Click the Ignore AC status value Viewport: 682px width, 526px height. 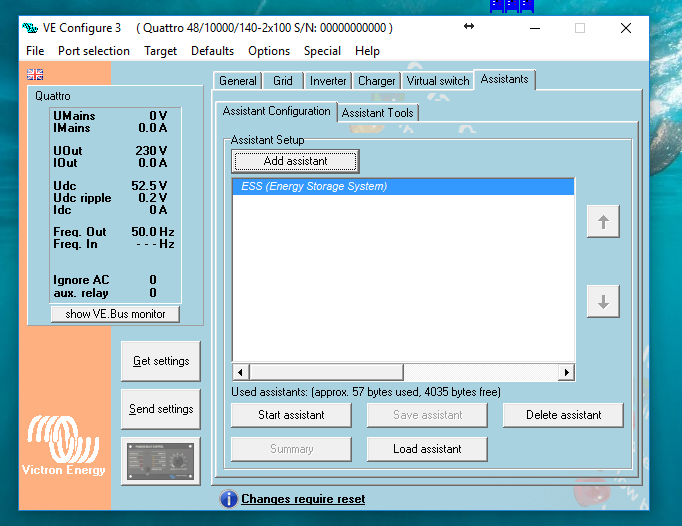tap(153, 280)
